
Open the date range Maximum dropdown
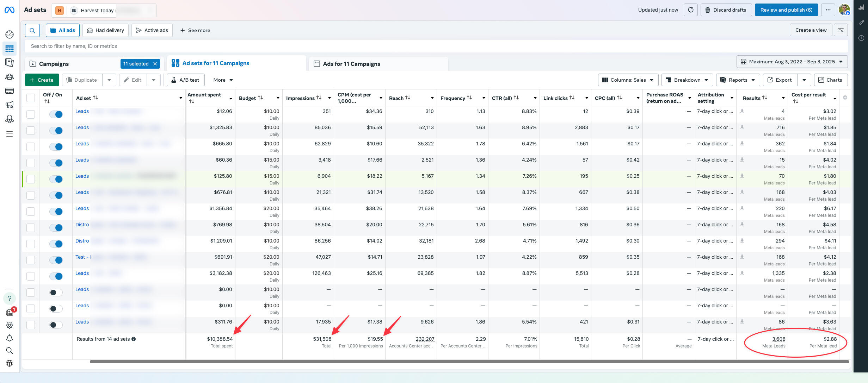(792, 62)
